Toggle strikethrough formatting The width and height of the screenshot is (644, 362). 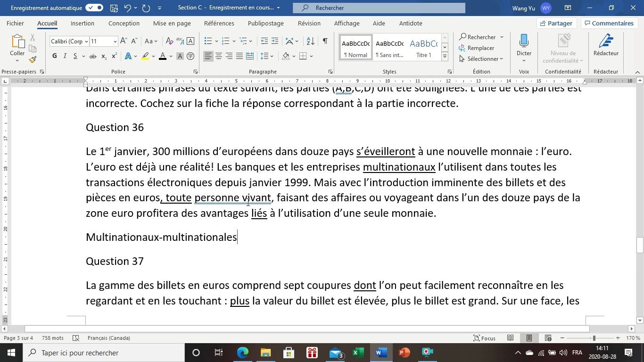click(x=93, y=56)
